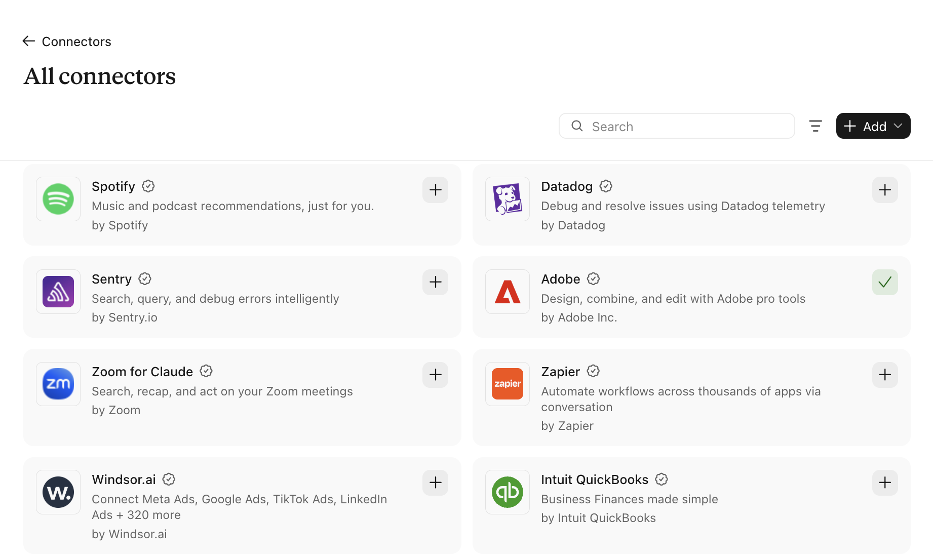Click the verified badge next to Datadog
The height and width of the screenshot is (560, 933).
pos(606,186)
